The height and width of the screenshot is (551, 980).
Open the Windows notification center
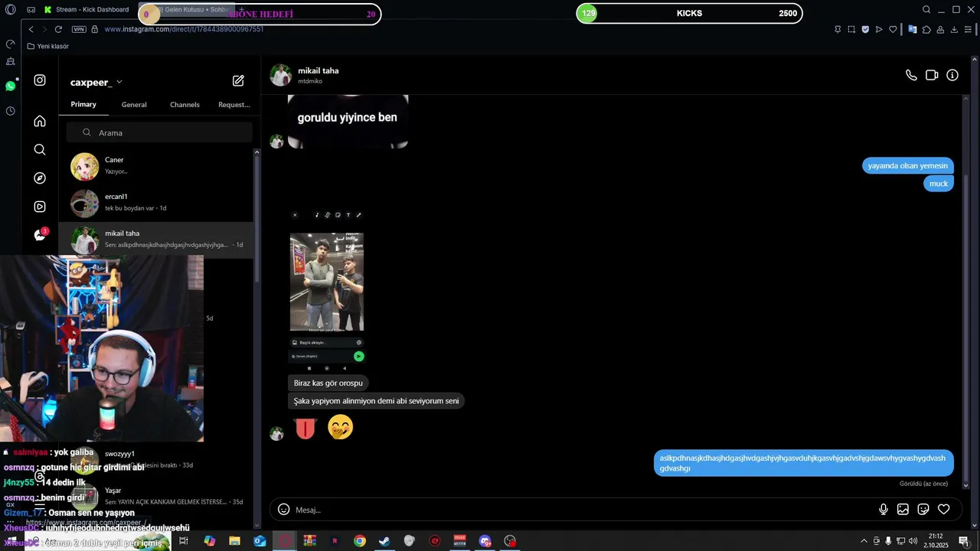pyautogui.click(x=963, y=541)
